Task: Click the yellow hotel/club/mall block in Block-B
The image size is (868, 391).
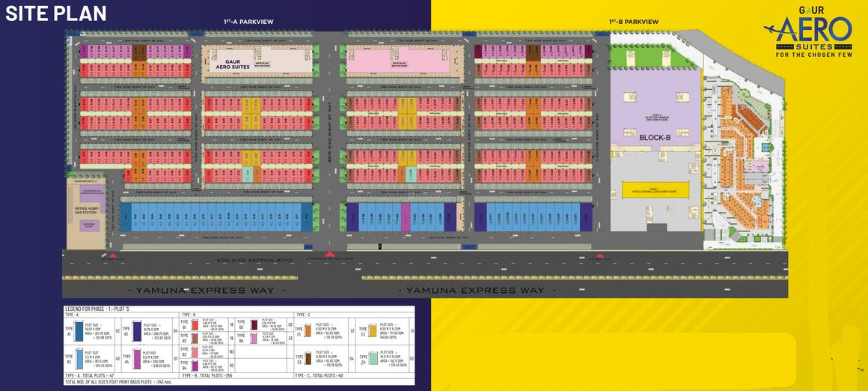Action: (655, 190)
